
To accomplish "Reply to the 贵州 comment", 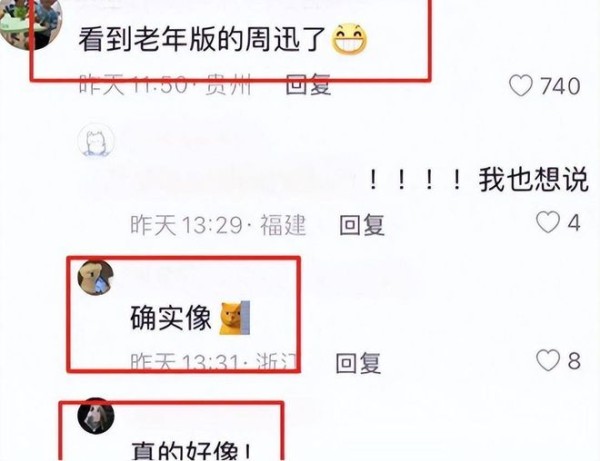I will pos(308,85).
